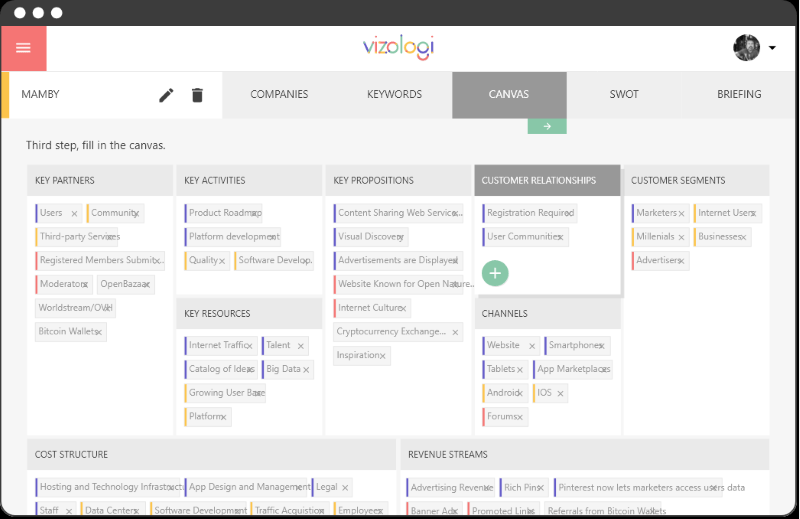This screenshot has height=519, width=800.
Task: Remove the Internet Traffic tag
Action: click(x=249, y=346)
